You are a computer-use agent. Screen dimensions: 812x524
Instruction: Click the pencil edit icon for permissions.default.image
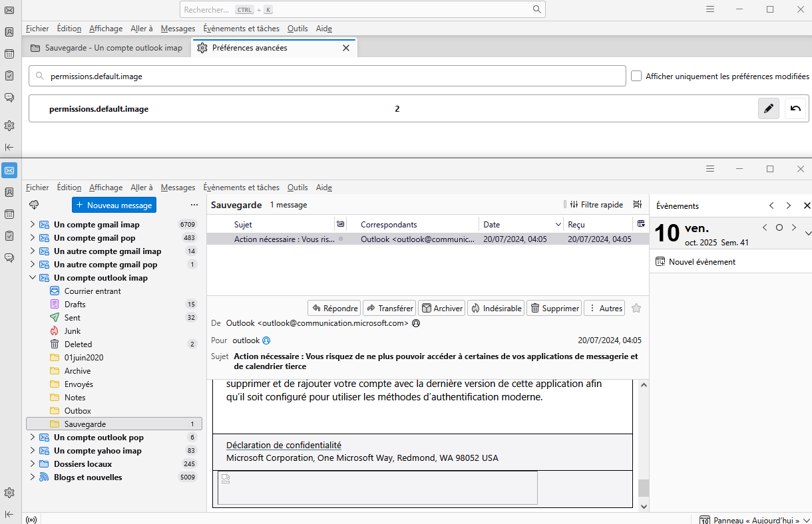click(x=769, y=108)
